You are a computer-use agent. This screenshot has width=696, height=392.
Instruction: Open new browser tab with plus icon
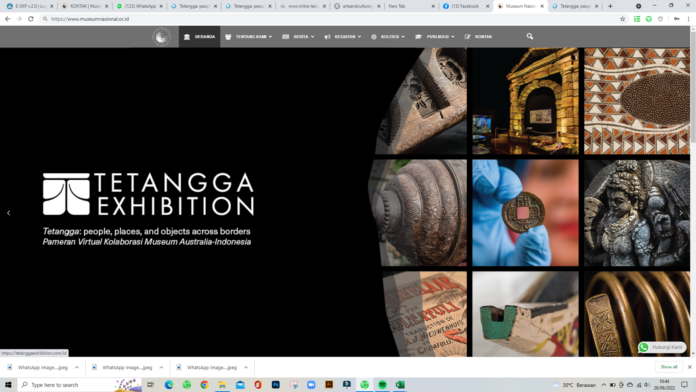[x=610, y=6]
